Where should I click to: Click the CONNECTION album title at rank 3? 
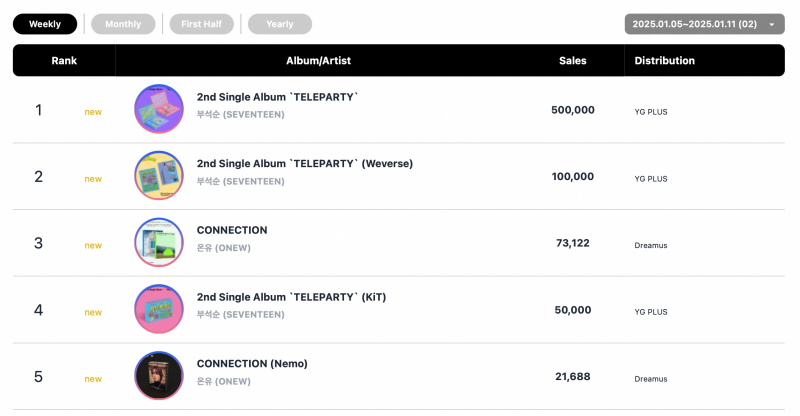[232, 230]
